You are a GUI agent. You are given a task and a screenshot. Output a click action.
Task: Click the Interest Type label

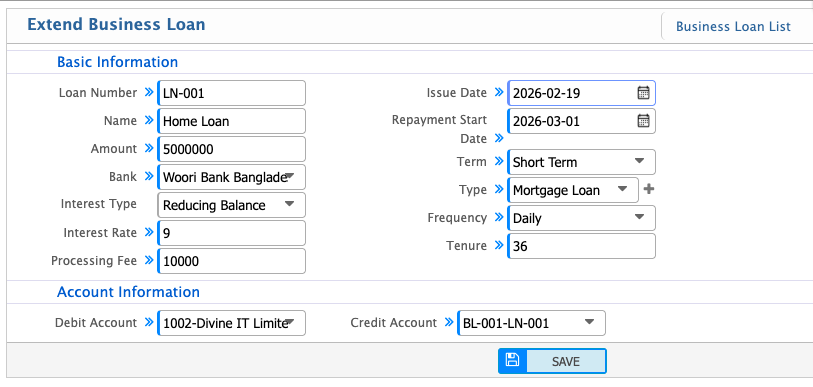[x=99, y=204]
